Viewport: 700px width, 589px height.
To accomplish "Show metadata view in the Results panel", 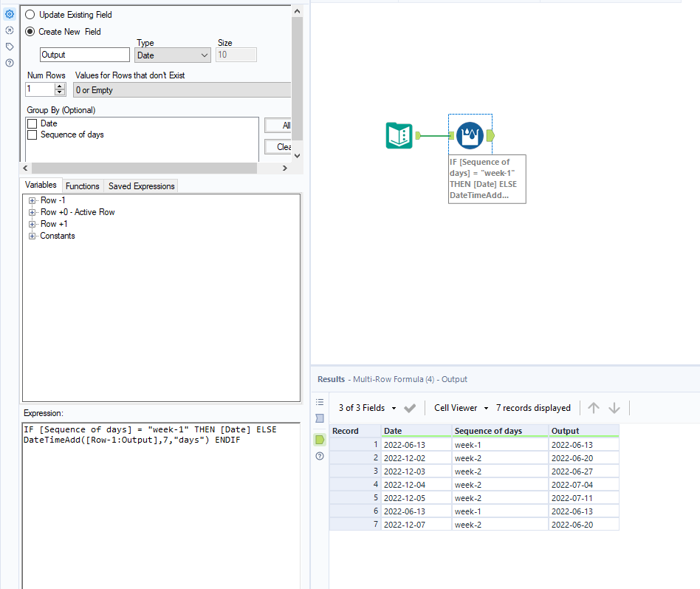I will pyautogui.click(x=319, y=400).
